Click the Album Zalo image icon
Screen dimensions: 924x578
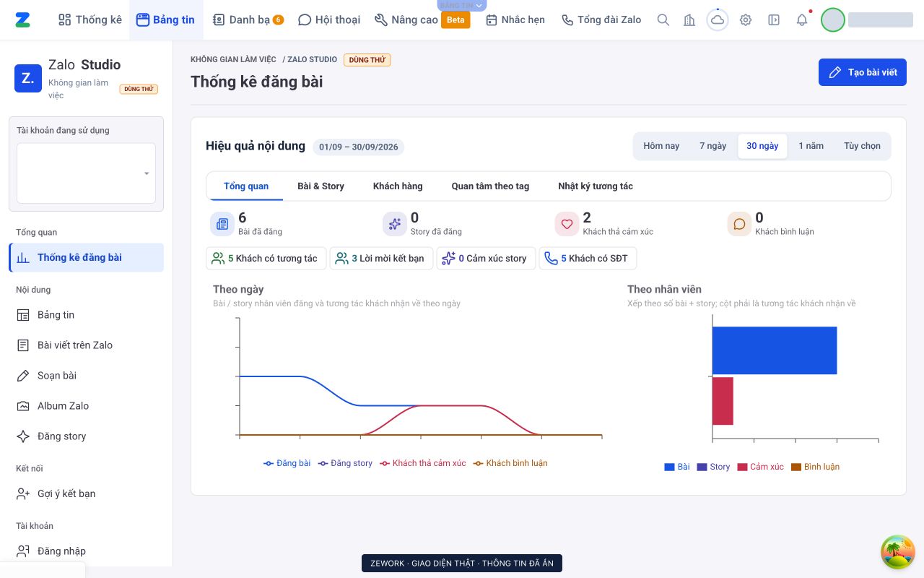click(23, 406)
